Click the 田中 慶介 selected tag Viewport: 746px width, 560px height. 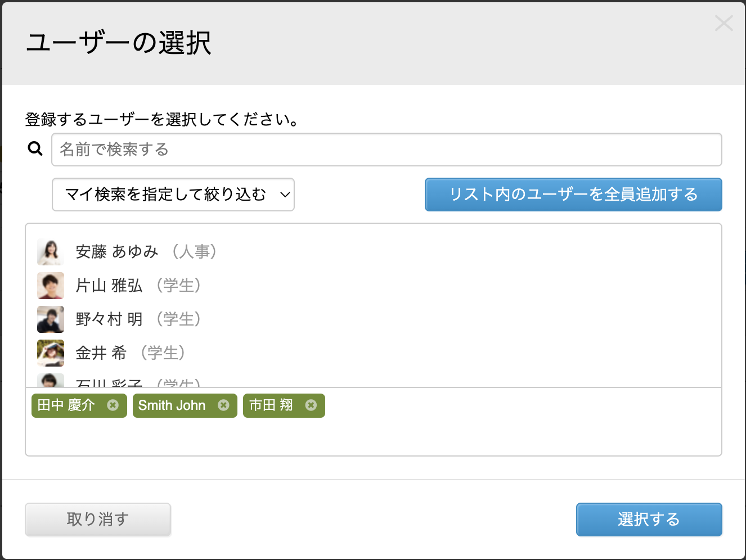(x=79, y=405)
